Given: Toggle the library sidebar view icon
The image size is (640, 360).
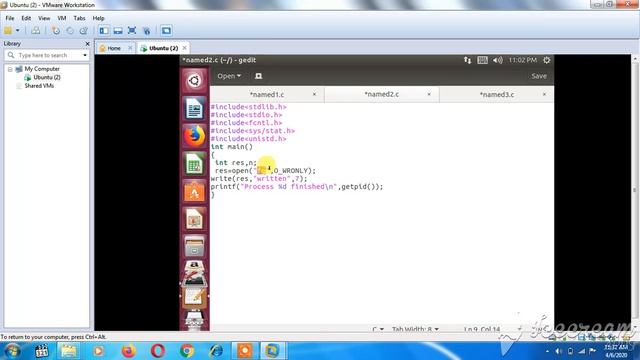Looking at the screenshot, I should (104, 31).
